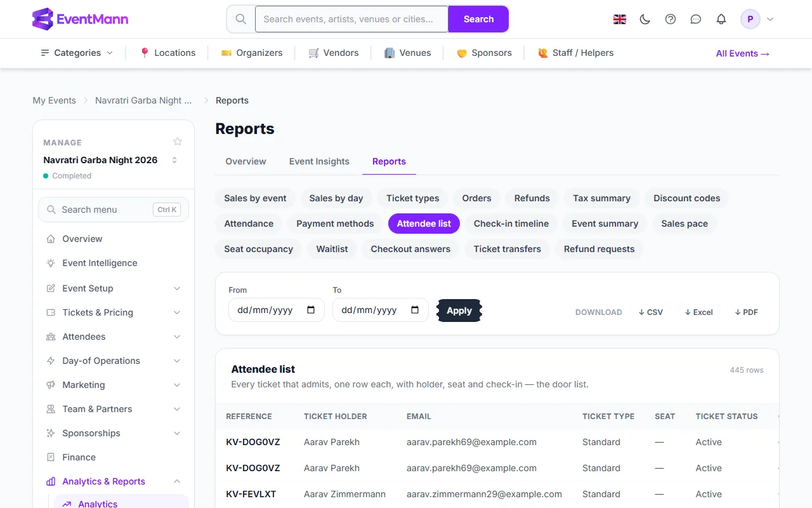Screen dimensions: 812x508
Task: Go to All Events link
Action: click(743, 53)
